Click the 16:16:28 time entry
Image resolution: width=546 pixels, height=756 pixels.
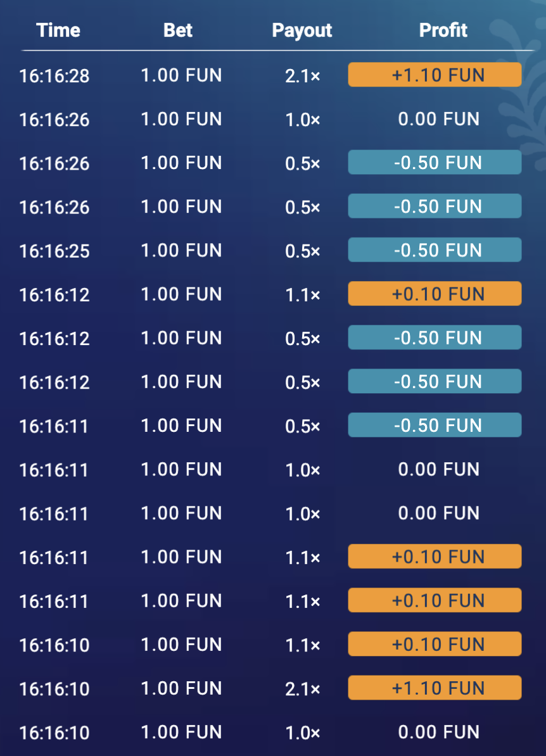tap(54, 76)
